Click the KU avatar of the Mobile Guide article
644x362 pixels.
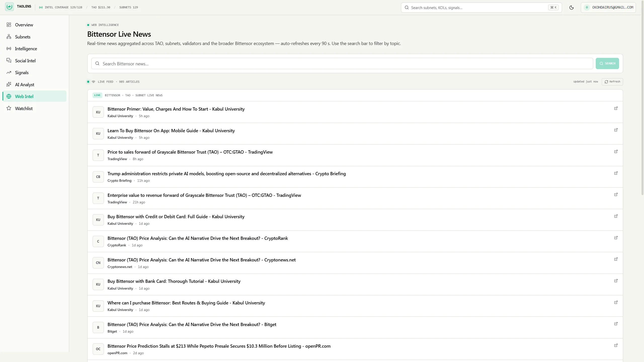tap(98, 133)
